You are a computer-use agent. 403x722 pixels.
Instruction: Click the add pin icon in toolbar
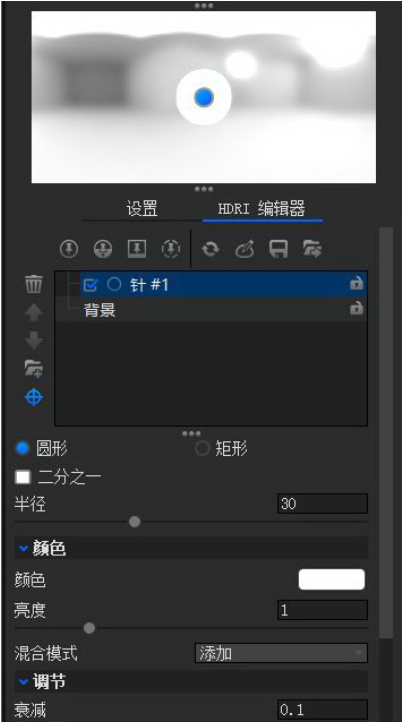pyautogui.click(x=69, y=249)
